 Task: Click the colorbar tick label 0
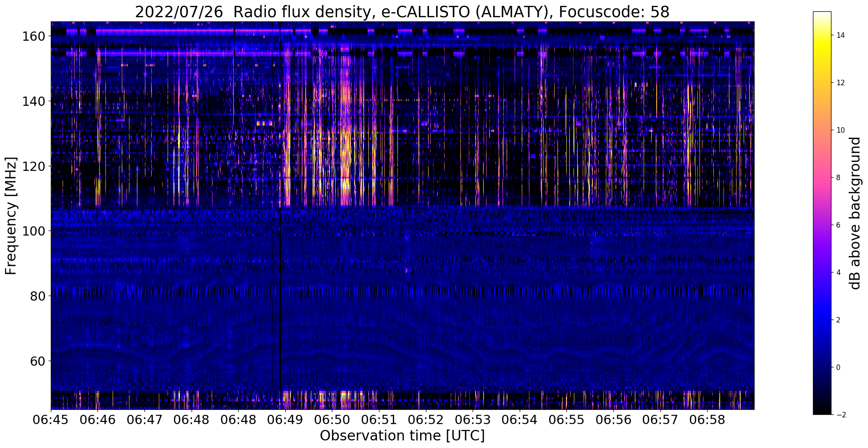838,367
